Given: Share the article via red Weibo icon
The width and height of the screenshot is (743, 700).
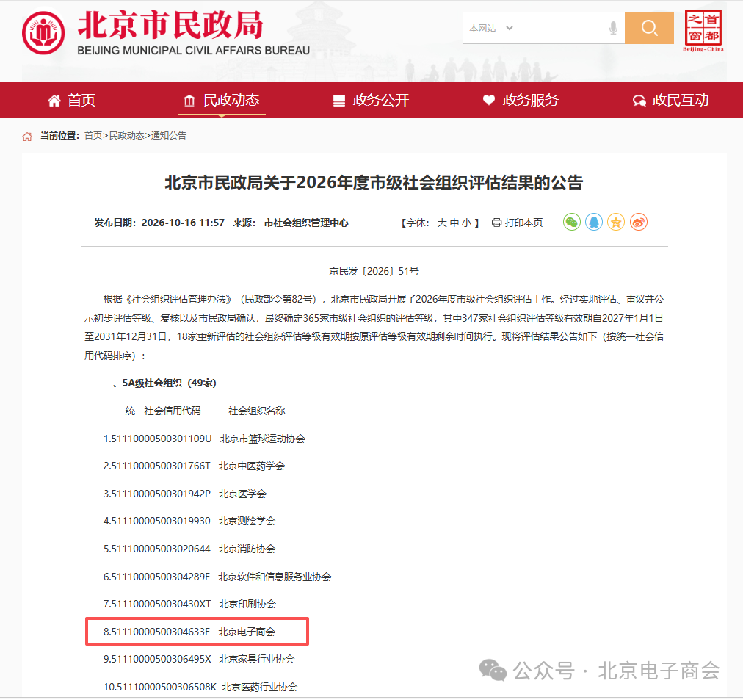Looking at the screenshot, I should 638,222.
